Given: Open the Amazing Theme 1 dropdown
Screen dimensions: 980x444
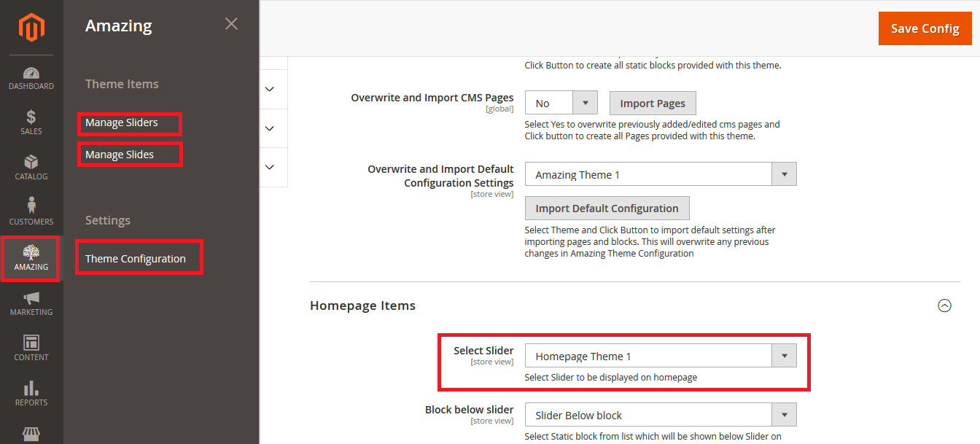Looking at the screenshot, I should point(661,174).
